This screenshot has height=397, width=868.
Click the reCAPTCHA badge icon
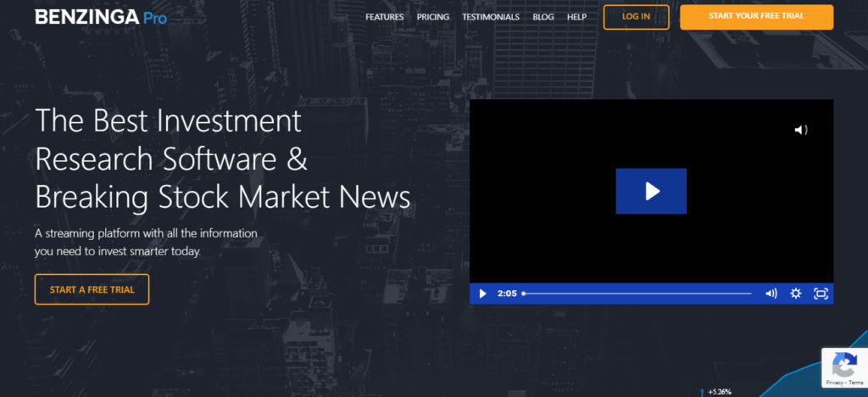(844, 366)
